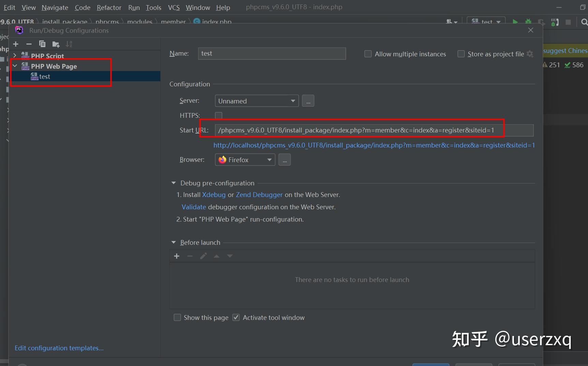
Task: Click the Name input field containing test
Action: 271,53
